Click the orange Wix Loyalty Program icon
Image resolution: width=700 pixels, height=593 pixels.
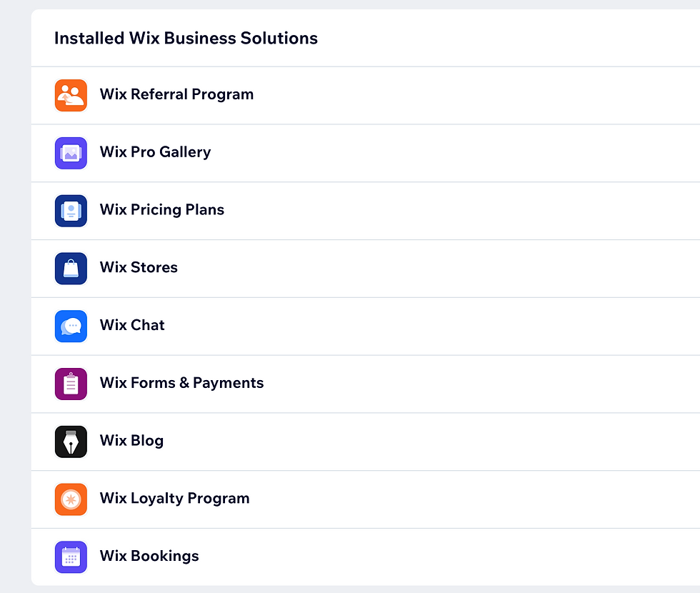[x=71, y=499]
